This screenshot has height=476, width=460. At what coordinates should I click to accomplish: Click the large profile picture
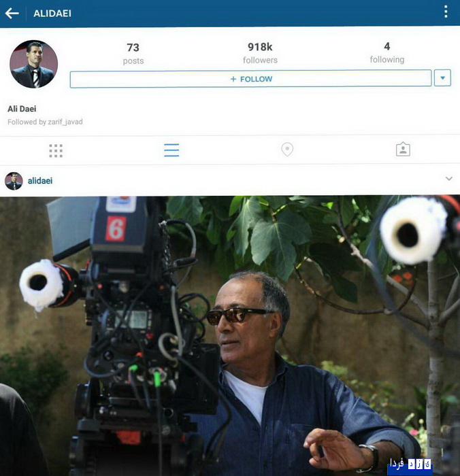click(33, 65)
